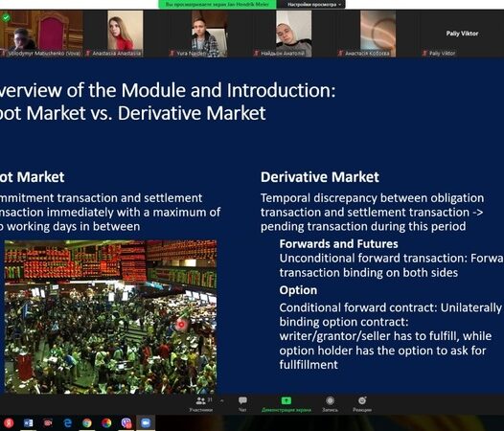
Task: Click the slide title 'Overview of the Module and Introduction:'
Action: coord(168,90)
